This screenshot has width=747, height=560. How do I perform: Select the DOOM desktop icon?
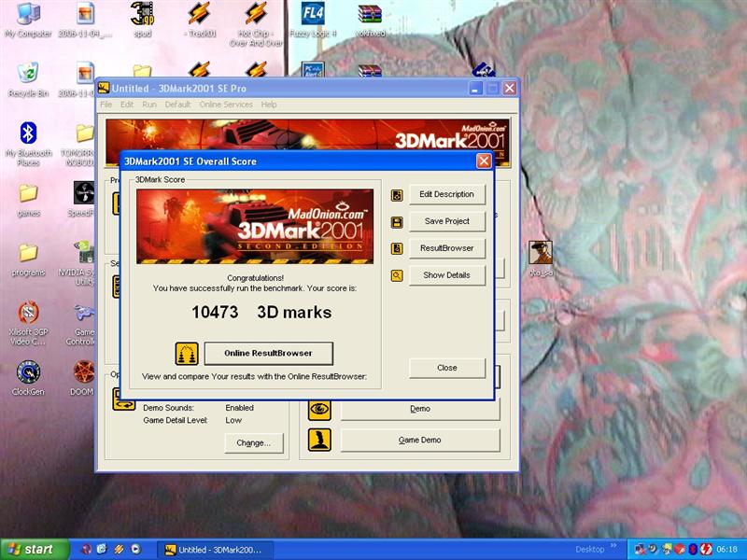83,379
